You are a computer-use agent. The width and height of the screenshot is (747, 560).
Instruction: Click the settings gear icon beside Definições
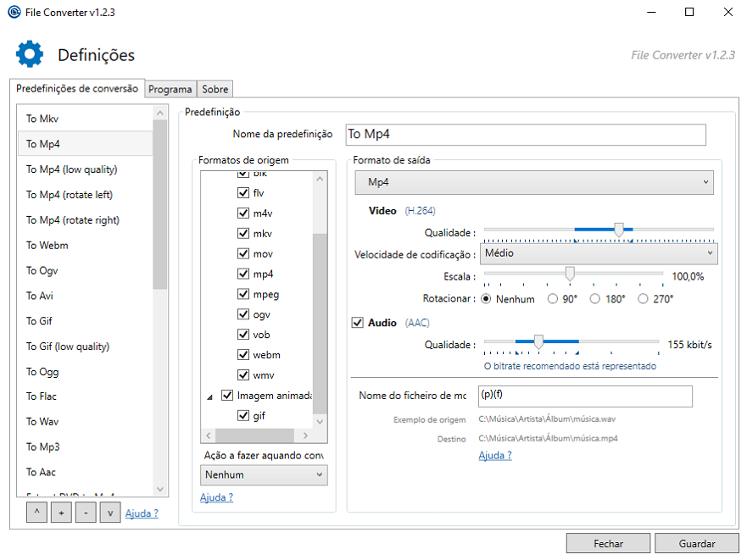pyautogui.click(x=30, y=54)
